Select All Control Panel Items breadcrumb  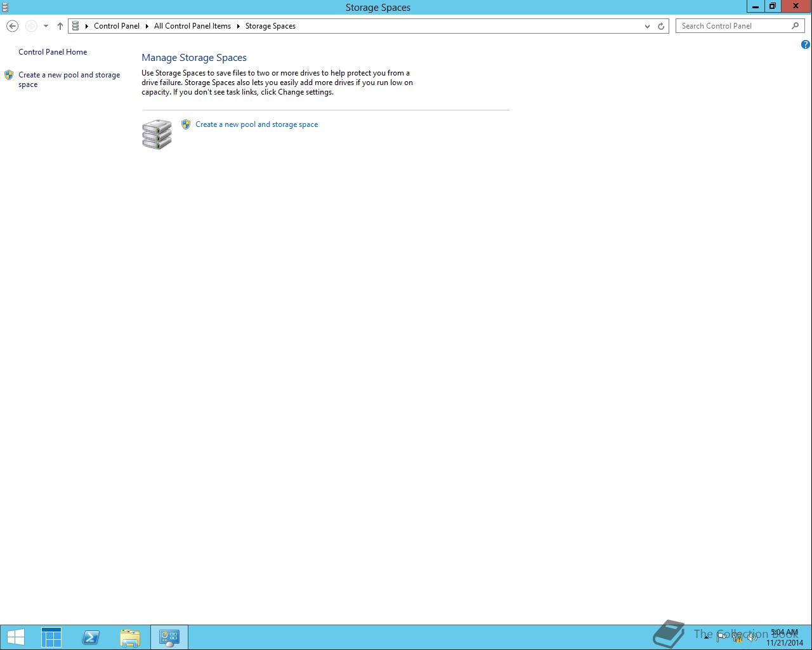tap(192, 26)
